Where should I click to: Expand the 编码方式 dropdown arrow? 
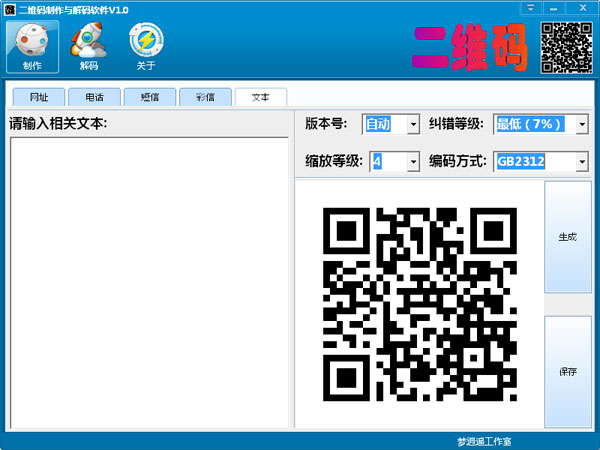(582, 161)
